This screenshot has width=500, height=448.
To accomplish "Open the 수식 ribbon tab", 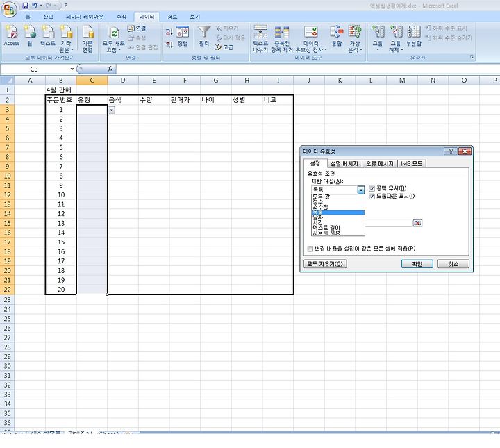I will tap(121, 17).
